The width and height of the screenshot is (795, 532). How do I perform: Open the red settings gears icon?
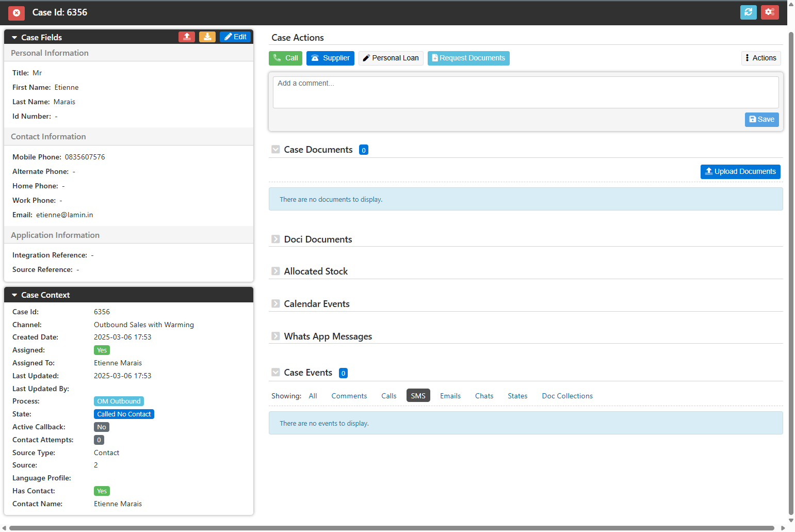(x=770, y=12)
